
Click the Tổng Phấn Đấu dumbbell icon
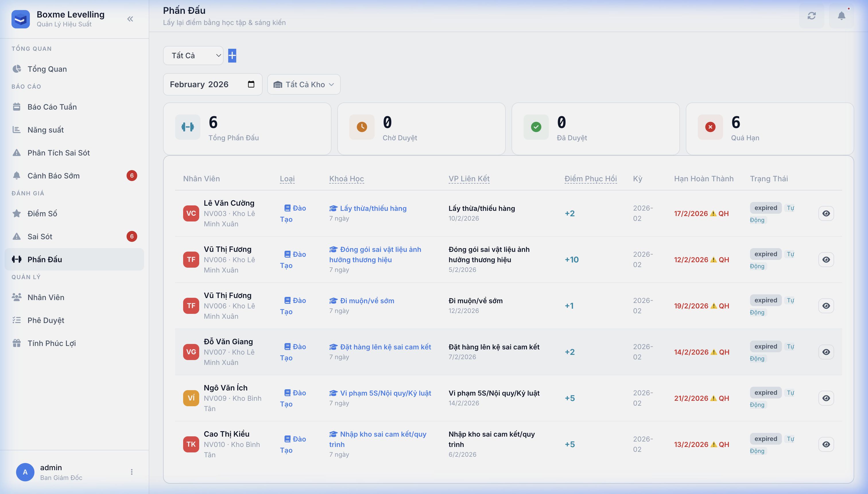pos(188,127)
